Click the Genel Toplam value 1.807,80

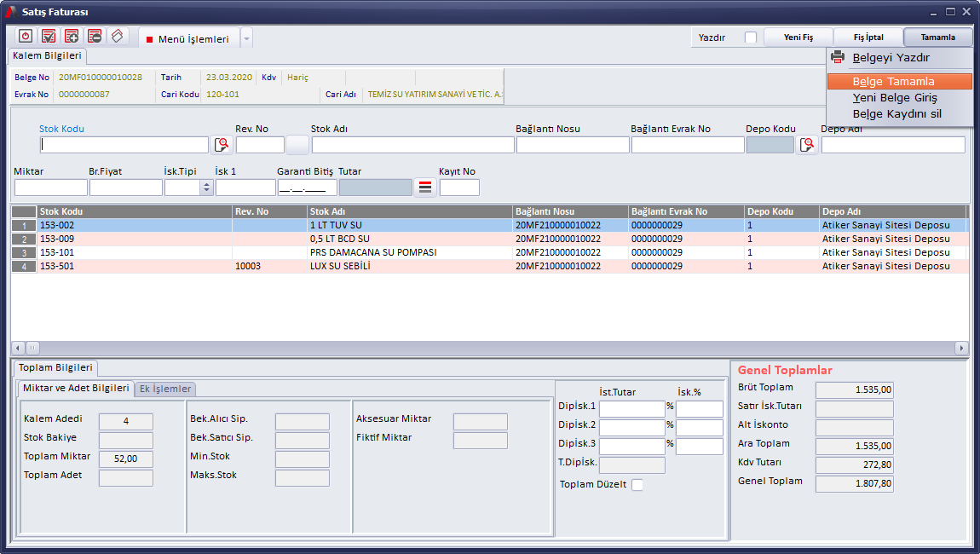[x=855, y=484]
